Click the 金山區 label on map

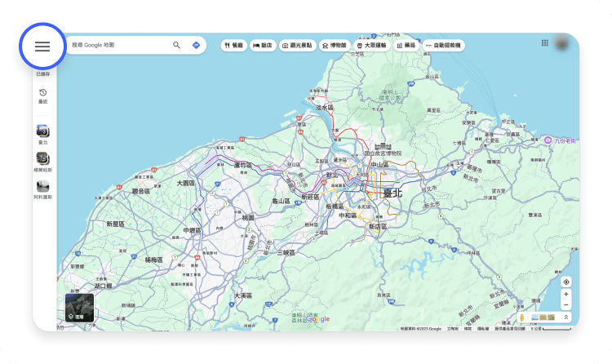[x=432, y=77]
